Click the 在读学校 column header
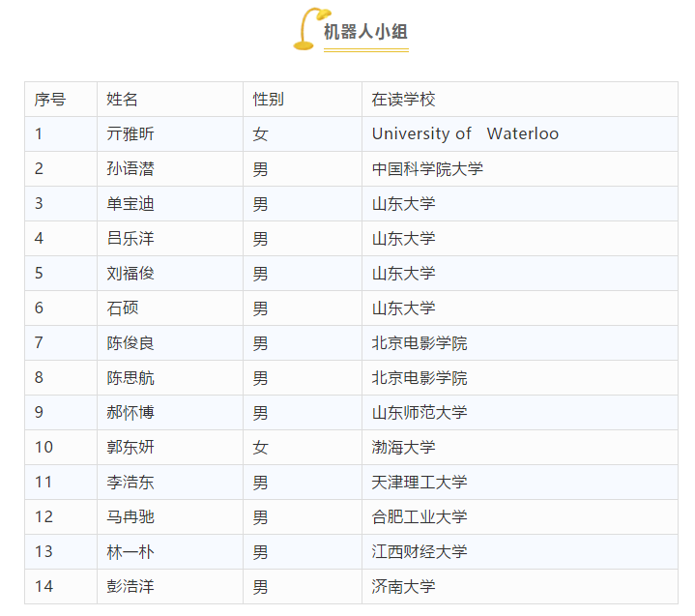 (404, 100)
